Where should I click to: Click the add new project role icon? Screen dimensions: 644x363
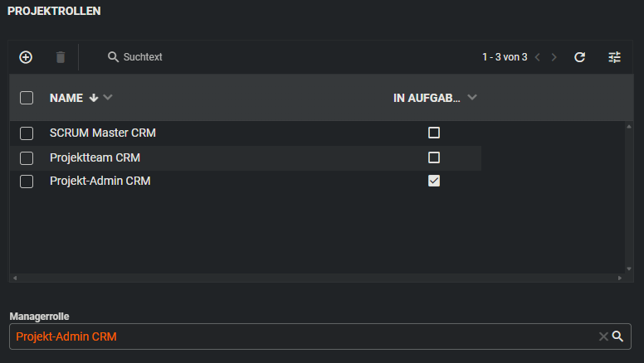[x=26, y=57]
